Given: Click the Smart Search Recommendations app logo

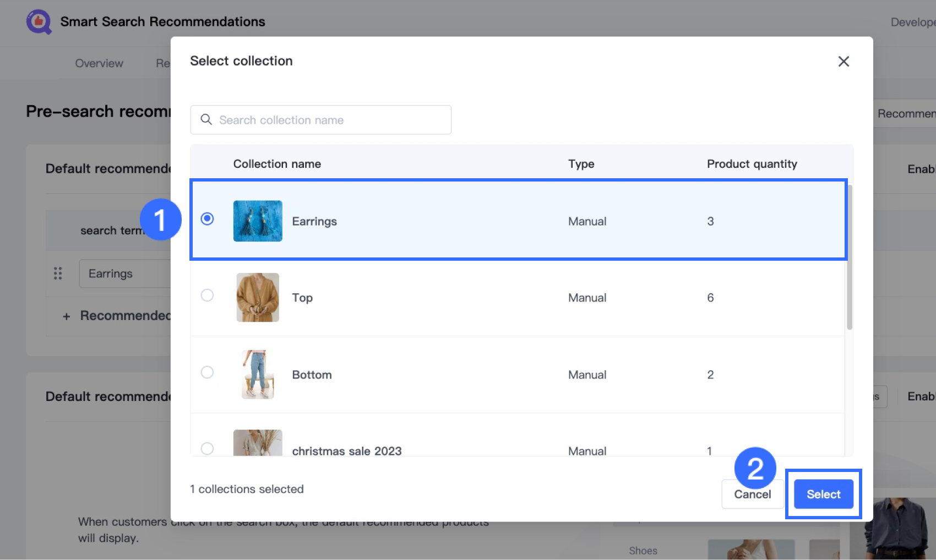Looking at the screenshot, I should 39,22.
